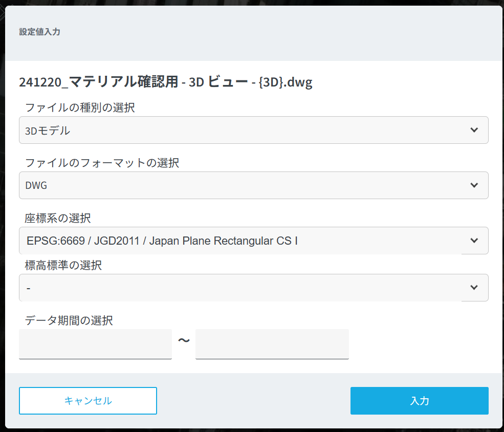Click the tilde separator between the date fields
The image size is (504, 432).
tap(184, 340)
